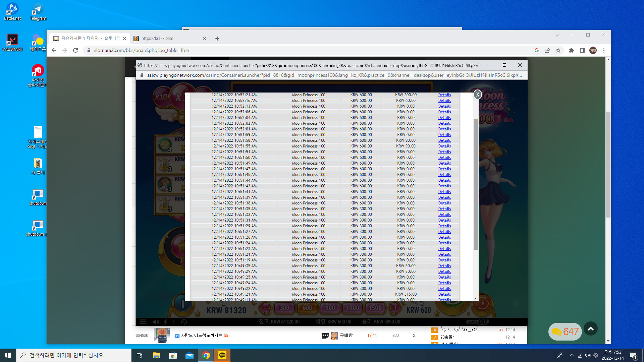Open Chrome extensions puzzle menu

(572, 50)
